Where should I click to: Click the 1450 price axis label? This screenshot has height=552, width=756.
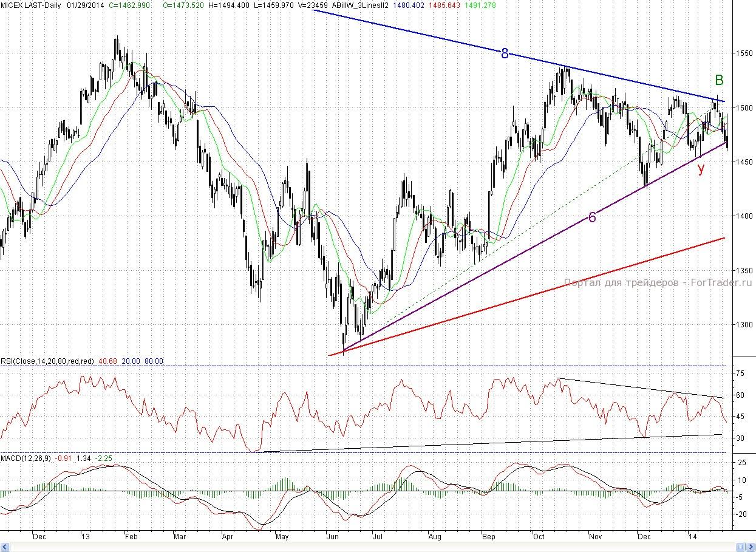pos(744,162)
